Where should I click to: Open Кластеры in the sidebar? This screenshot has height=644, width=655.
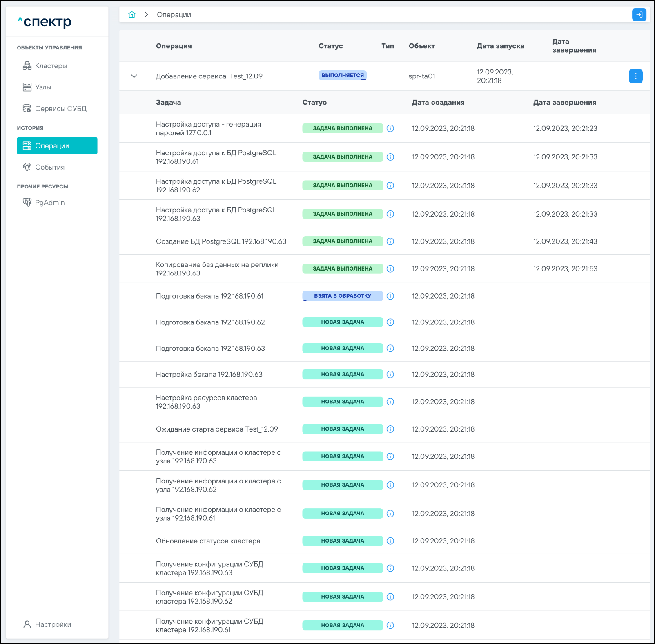click(51, 66)
